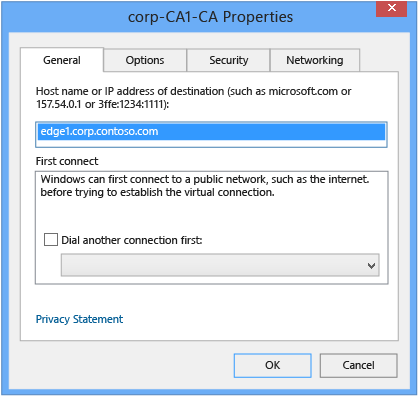Open the dial connection combo box

click(220, 265)
